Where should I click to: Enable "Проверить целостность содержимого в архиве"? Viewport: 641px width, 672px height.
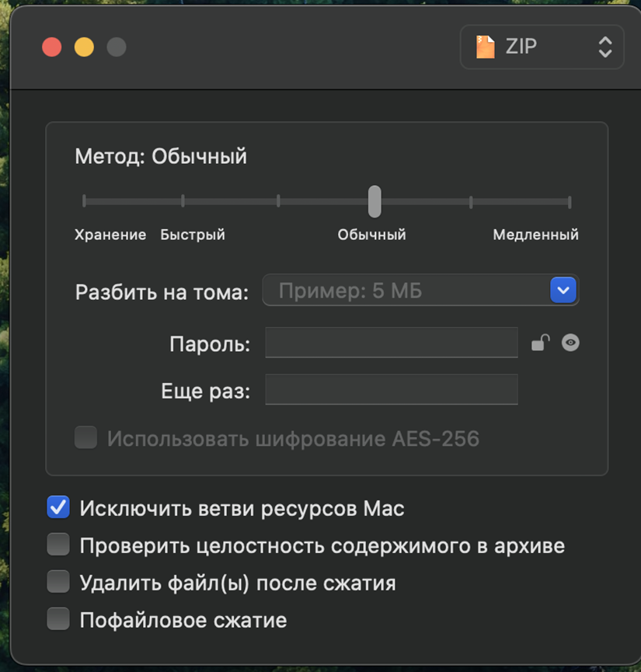tap(57, 544)
